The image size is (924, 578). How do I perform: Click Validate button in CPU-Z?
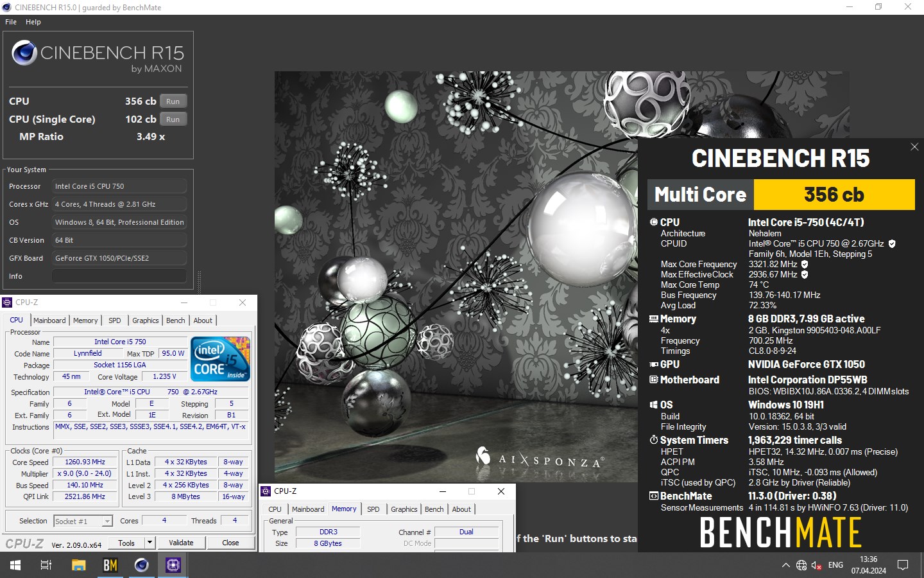(181, 543)
